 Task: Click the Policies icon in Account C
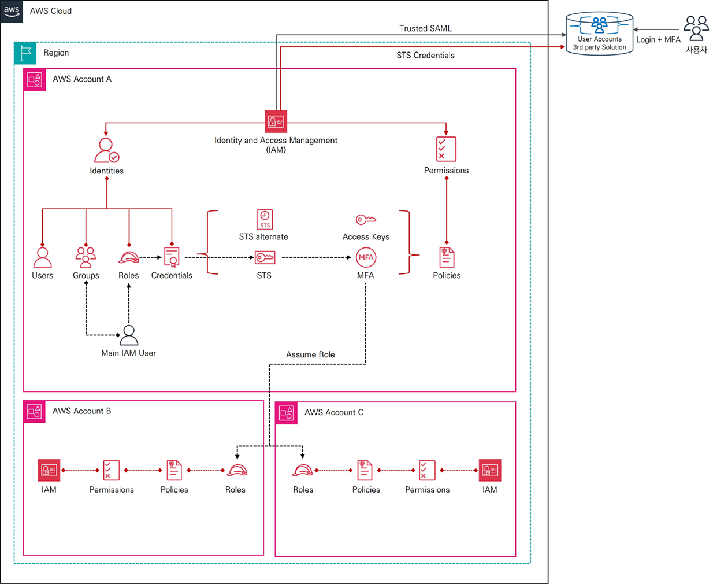365,471
